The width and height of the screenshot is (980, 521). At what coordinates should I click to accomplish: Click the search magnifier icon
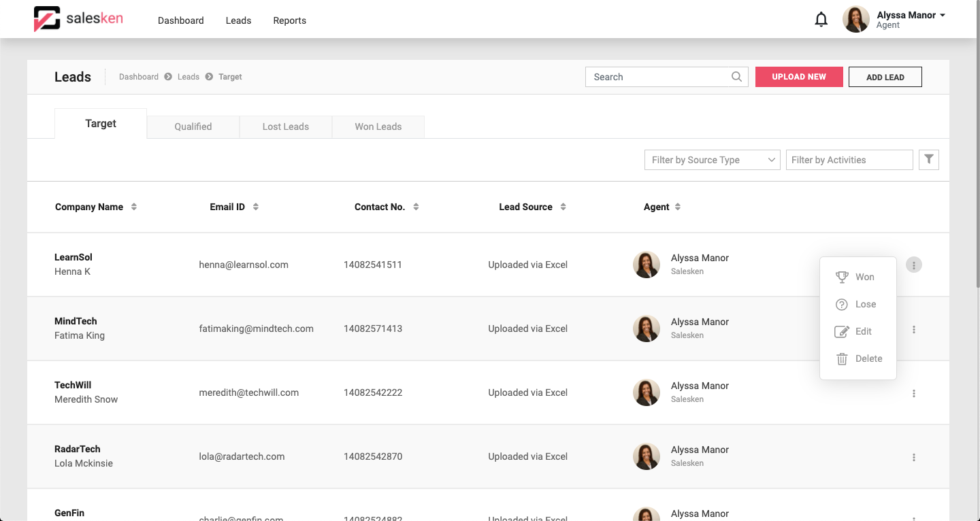[736, 77]
